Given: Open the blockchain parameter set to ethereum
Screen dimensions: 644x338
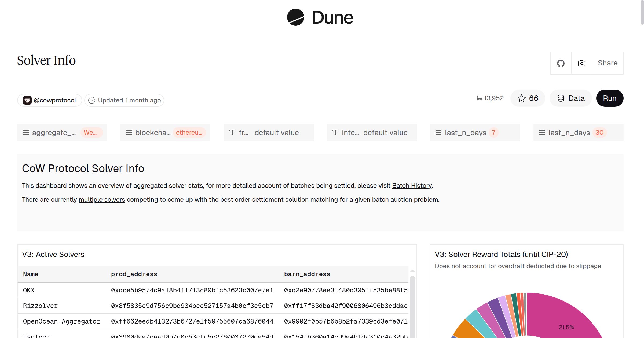Looking at the screenshot, I should pyautogui.click(x=165, y=132).
